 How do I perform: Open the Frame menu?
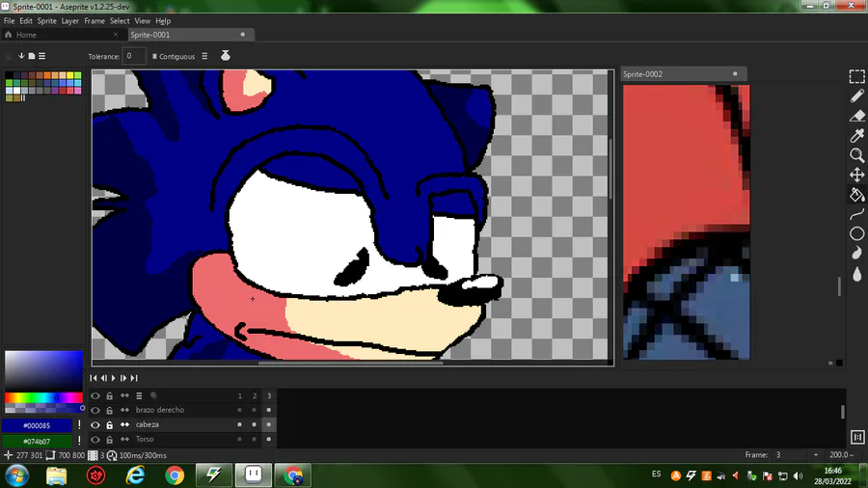pos(95,21)
